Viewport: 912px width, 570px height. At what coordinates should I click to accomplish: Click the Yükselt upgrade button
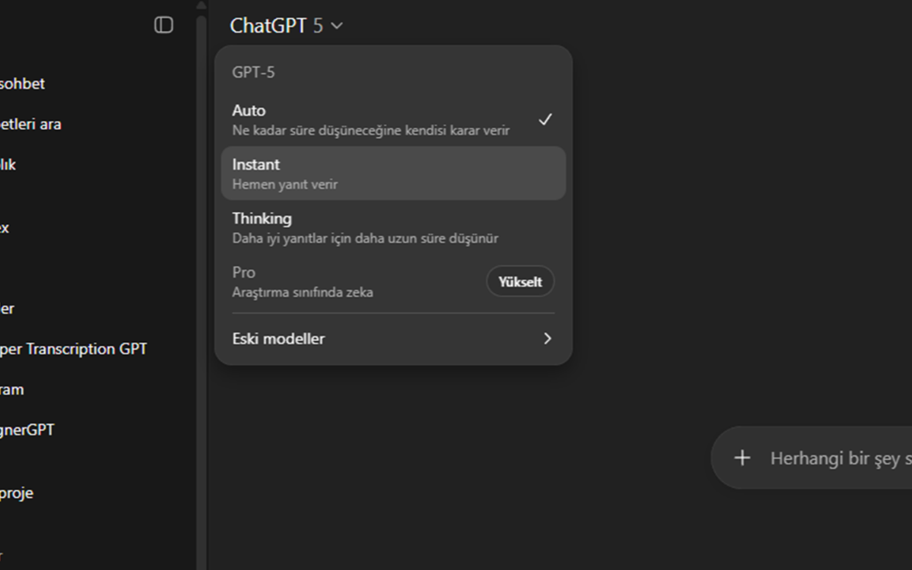[x=520, y=282]
